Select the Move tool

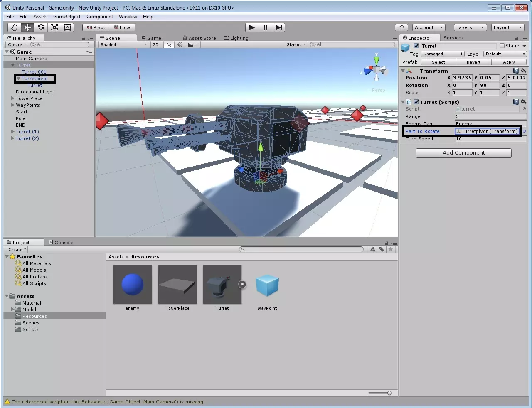pyautogui.click(x=27, y=27)
